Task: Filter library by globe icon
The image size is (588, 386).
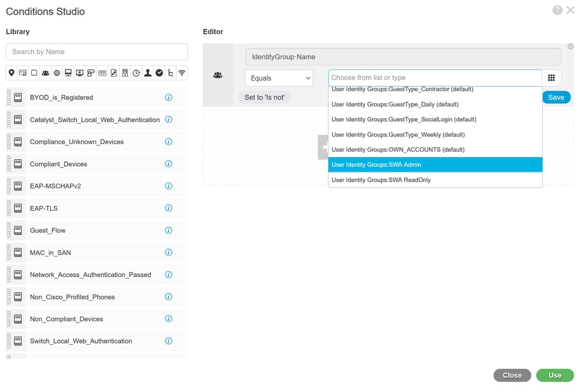Action: click(x=57, y=73)
